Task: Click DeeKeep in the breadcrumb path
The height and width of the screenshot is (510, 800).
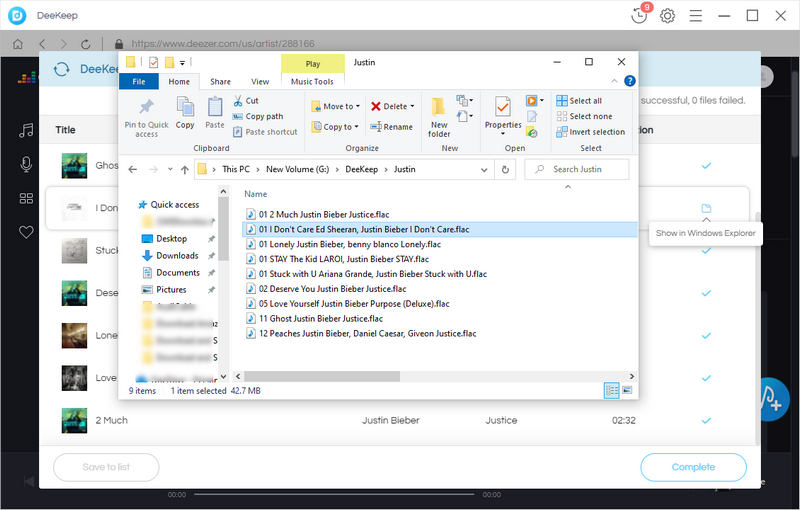Action: (x=361, y=169)
